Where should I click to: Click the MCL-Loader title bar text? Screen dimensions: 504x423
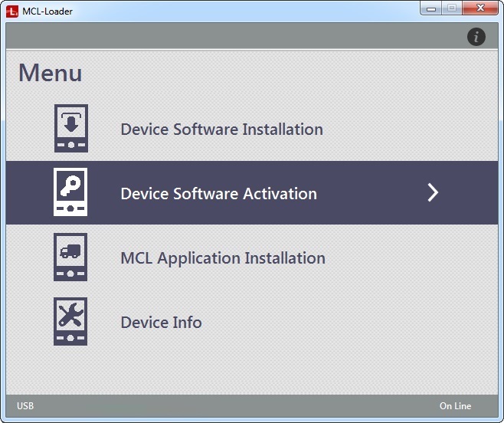[47, 11]
